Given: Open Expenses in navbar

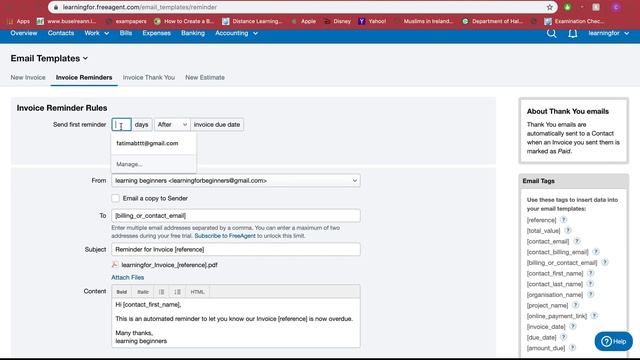Looking at the screenshot, I should pos(156,33).
